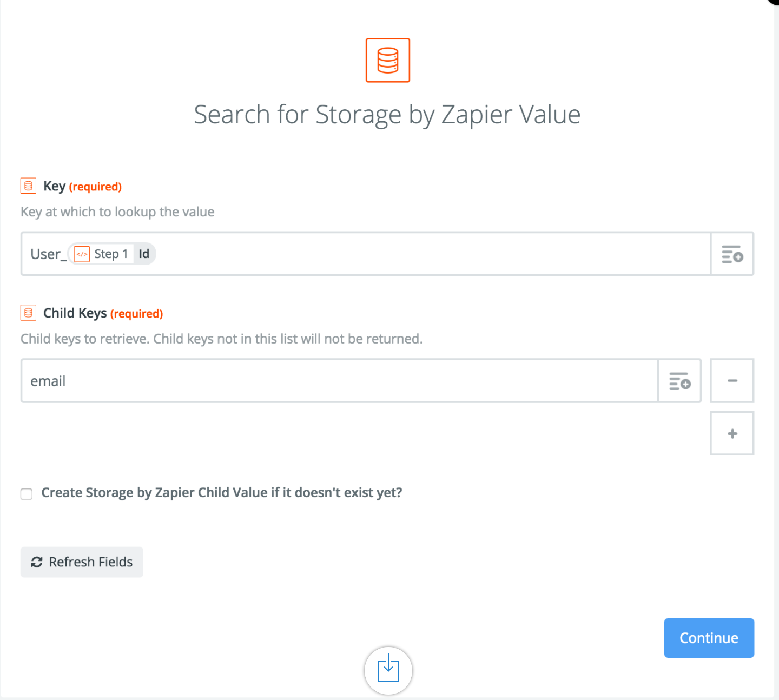
Task: Enable Create Storage Child Value if it doesn't exist
Action: pos(27,494)
